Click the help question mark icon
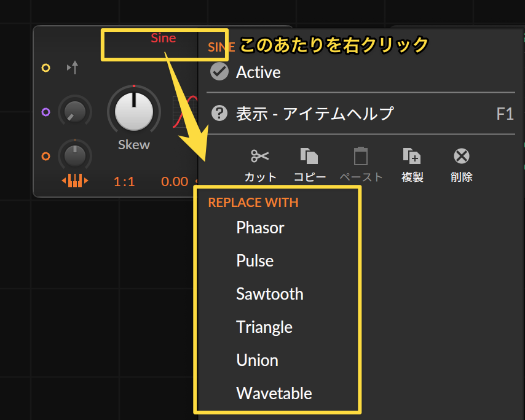This screenshot has width=525, height=420. click(219, 114)
